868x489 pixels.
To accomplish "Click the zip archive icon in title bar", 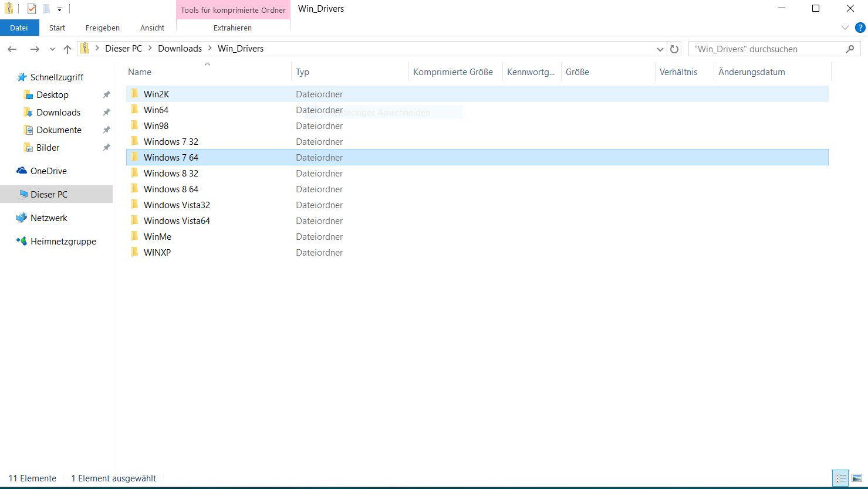I will (x=9, y=9).
